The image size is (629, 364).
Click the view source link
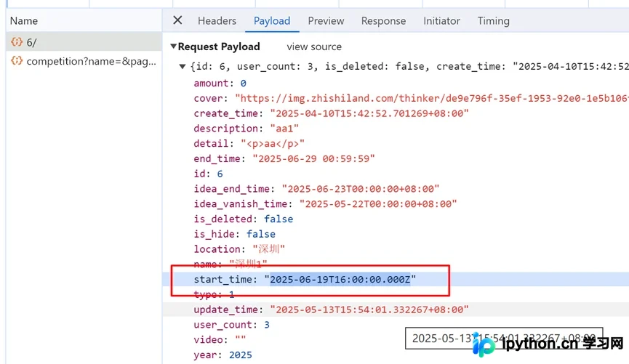pyautogui.click(x=313, y=47)
